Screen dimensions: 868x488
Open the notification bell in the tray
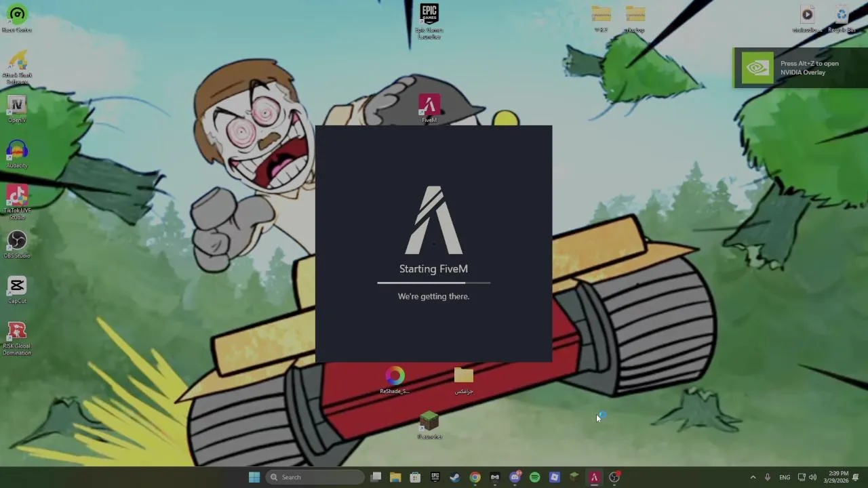coord(856,477)
